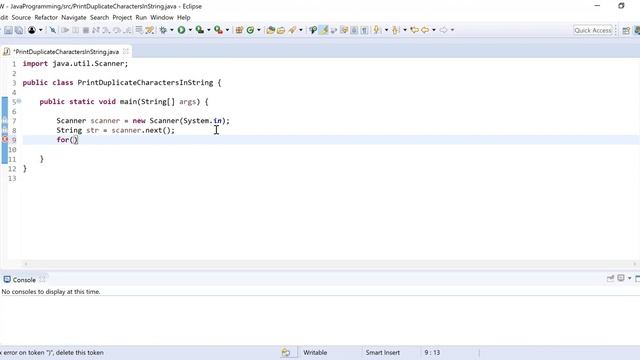This screenshot has height=360, width=640.
Task: Click the Open Perspective icon
Action: coord(626,31)
